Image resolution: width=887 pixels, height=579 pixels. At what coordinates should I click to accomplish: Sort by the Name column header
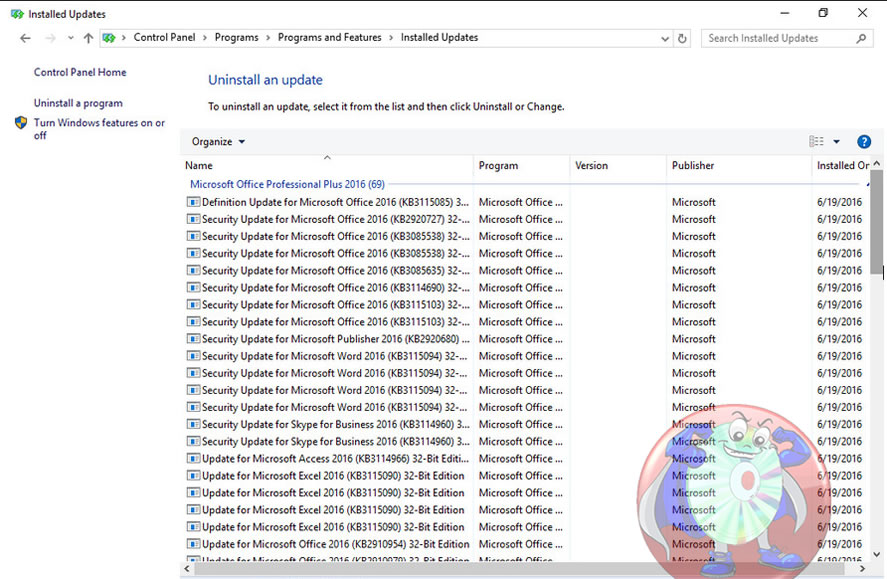click(x=327, y=166)
